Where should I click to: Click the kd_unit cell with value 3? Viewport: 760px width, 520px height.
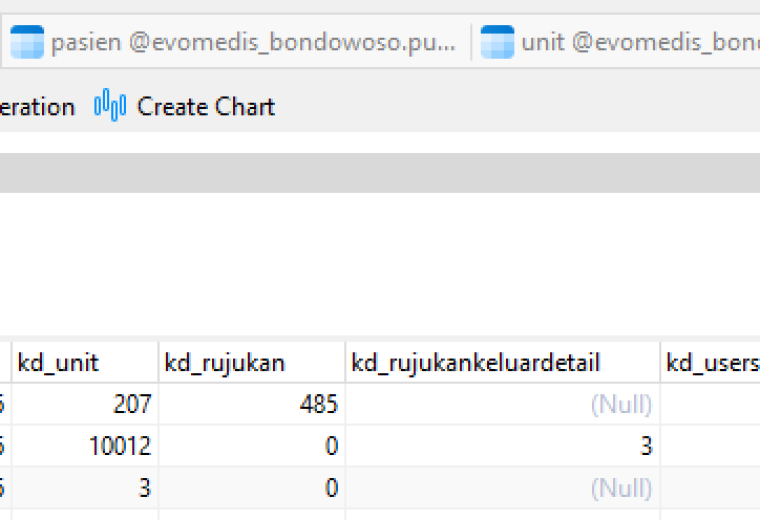point(85,488)
